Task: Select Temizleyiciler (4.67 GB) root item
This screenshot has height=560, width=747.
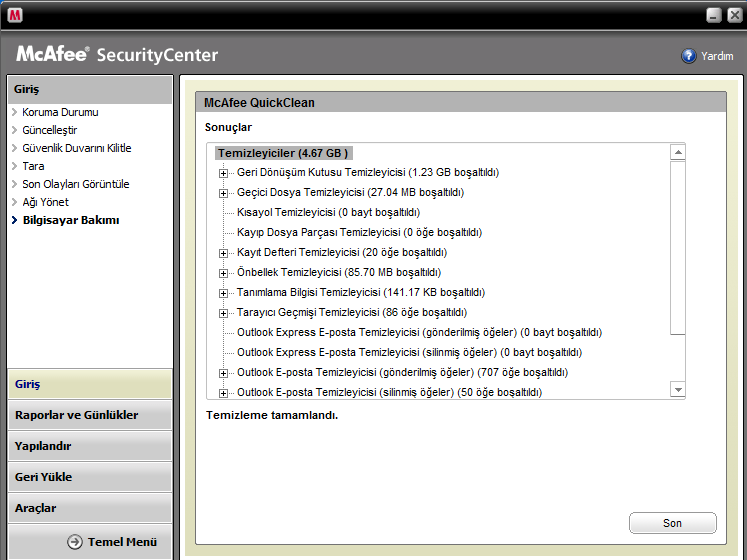Action: [x=283, y=153]
